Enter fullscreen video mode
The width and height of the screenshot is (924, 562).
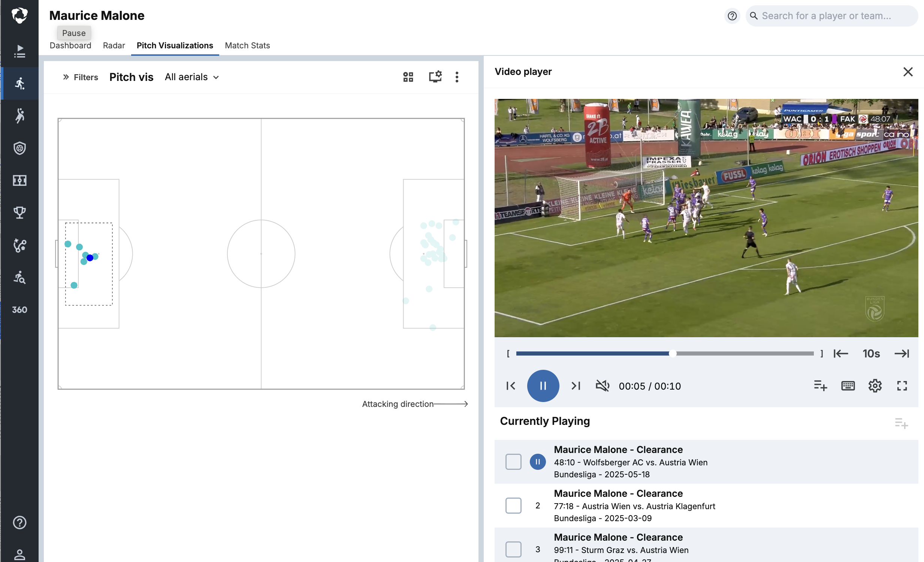[902, 386]
